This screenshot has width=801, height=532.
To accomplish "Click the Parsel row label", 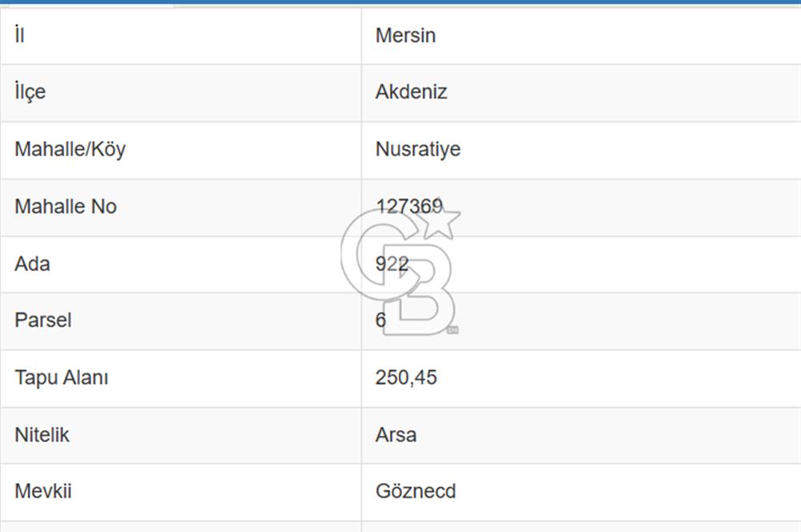I will click(43, 320).
